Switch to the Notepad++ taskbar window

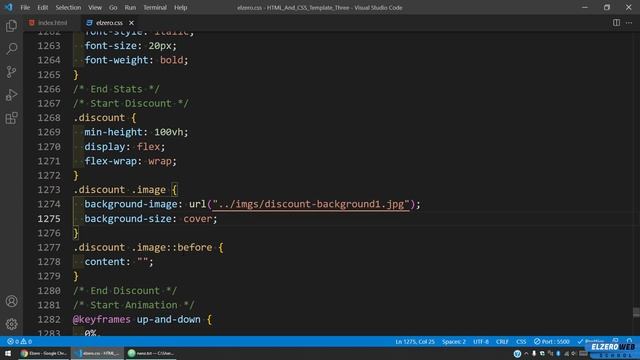click(x=151, y=353)
